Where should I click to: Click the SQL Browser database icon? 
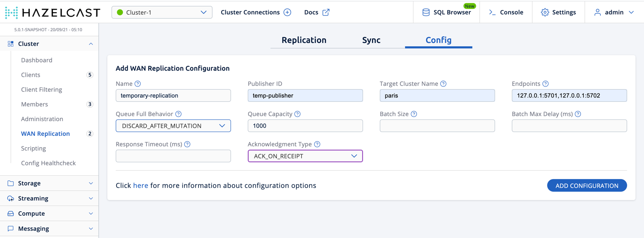426,12
